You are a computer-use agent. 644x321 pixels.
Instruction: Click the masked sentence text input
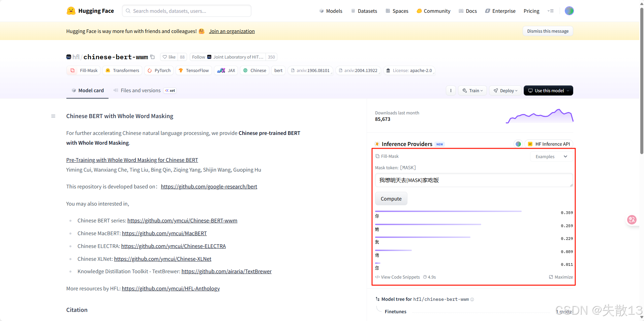click(474, 180)
